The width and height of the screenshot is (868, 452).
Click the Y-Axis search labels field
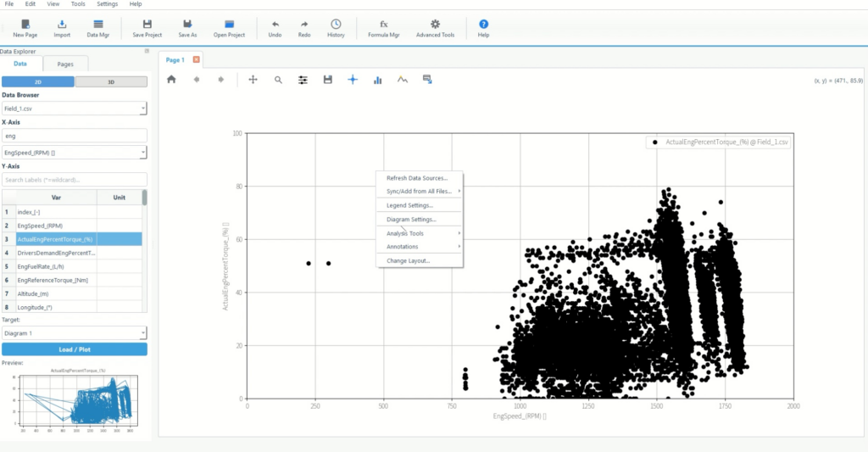coord(74,180)
